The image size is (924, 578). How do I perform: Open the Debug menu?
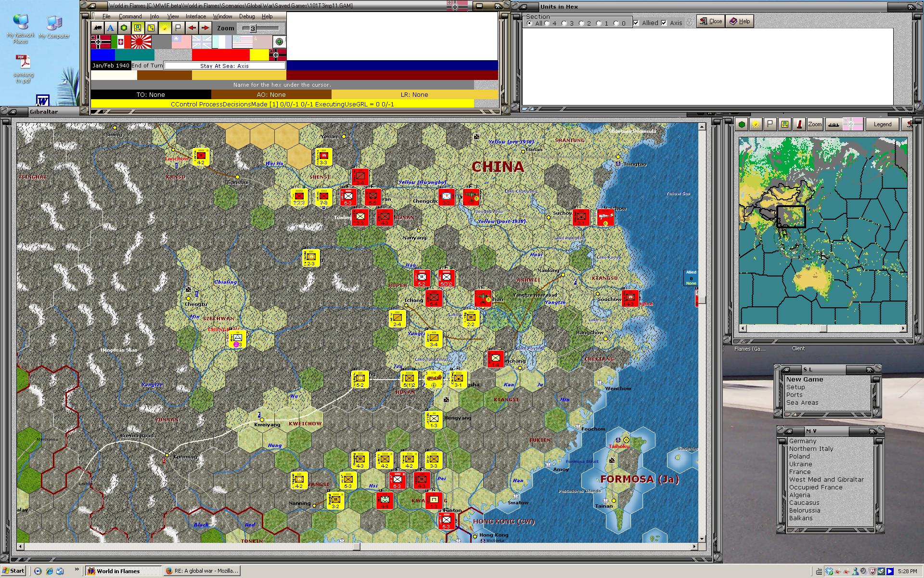247,16
